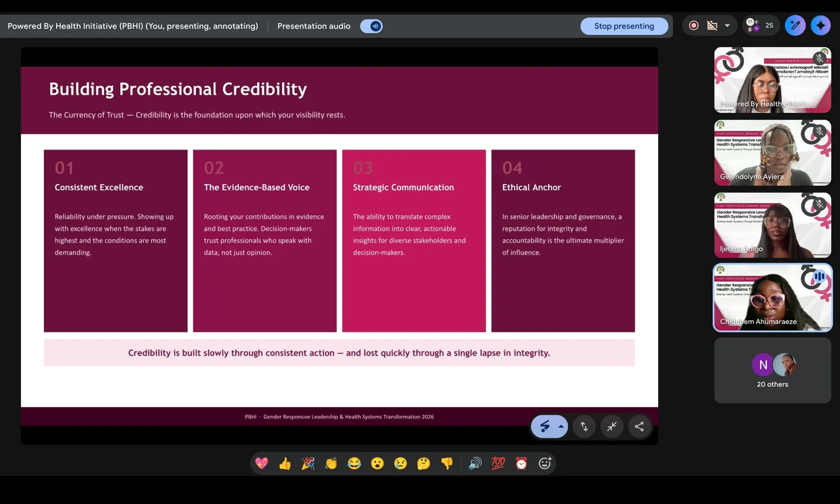The width and height of the screenshot is (840, 504).
Task: Send the thumbs down reaction
Action: [x=447, y=463]
